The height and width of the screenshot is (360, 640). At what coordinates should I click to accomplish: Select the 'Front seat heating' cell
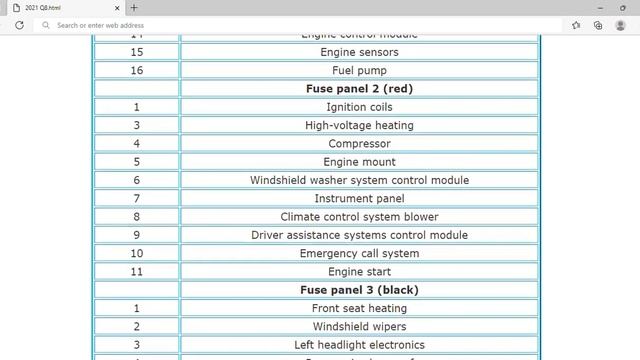coord(359,308)
